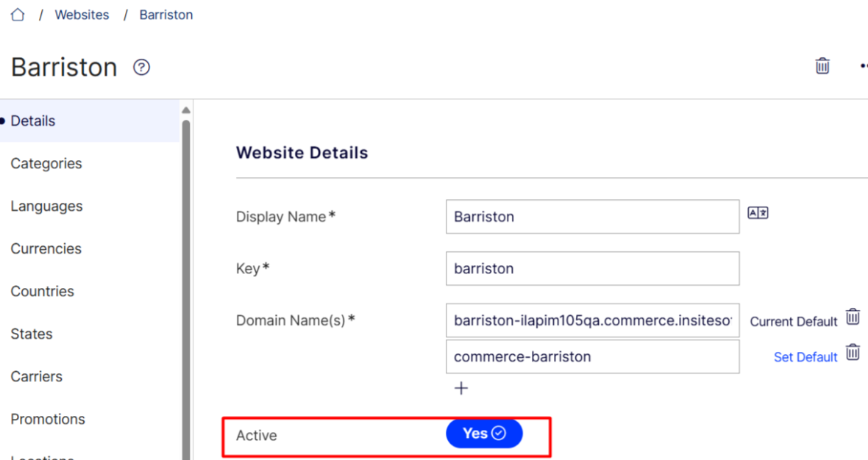
Task: Click the help question mark beside Barriston
Action: coord(140,67)
